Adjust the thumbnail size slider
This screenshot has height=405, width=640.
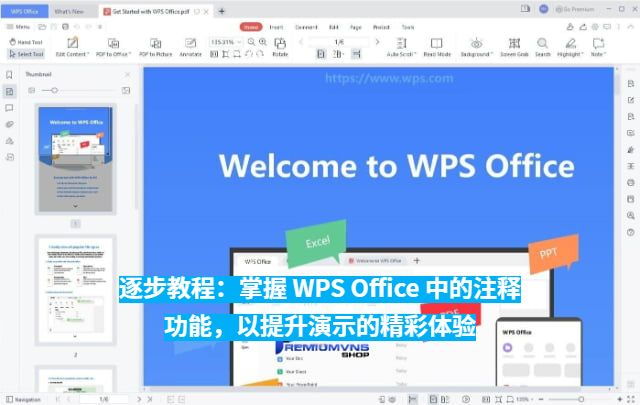coord(55,90)
